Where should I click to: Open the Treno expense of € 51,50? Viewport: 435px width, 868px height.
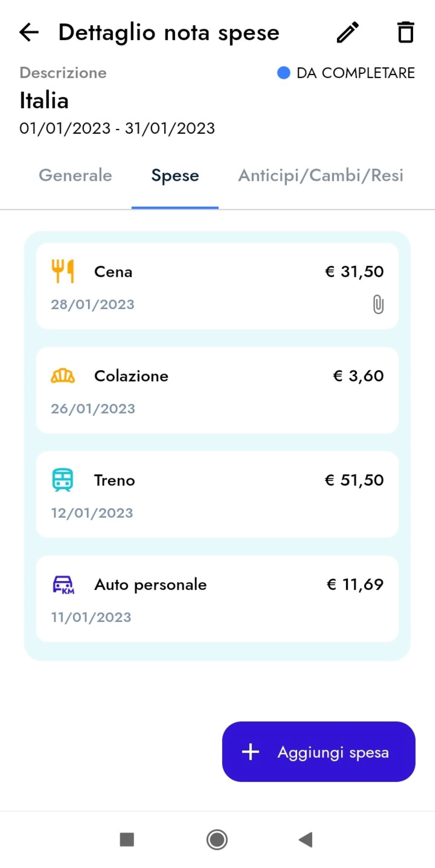[217, 494]
